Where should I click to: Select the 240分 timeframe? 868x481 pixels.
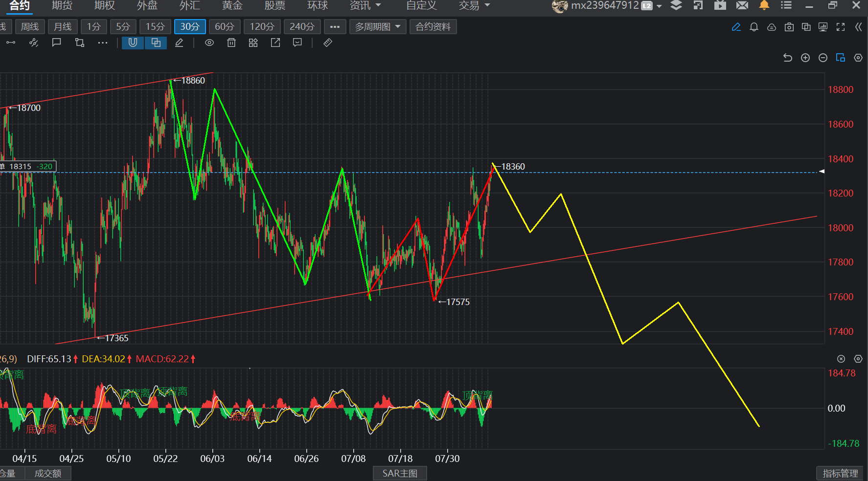coord(302,26)
